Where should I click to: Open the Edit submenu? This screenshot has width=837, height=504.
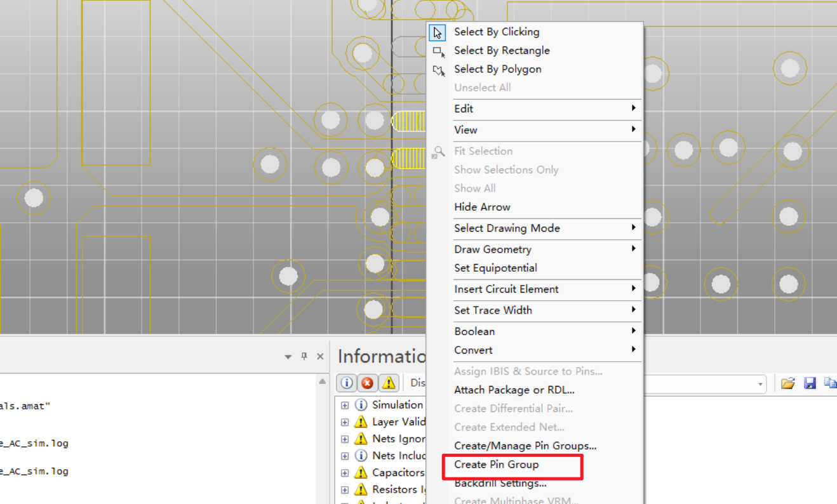pyautogui.click(x=535, y=109)
